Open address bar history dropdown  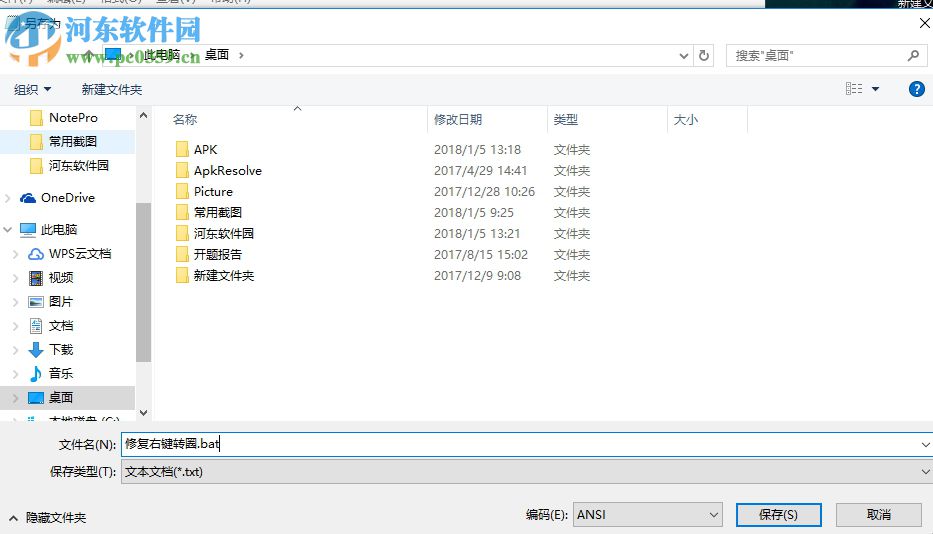(684, 56)
